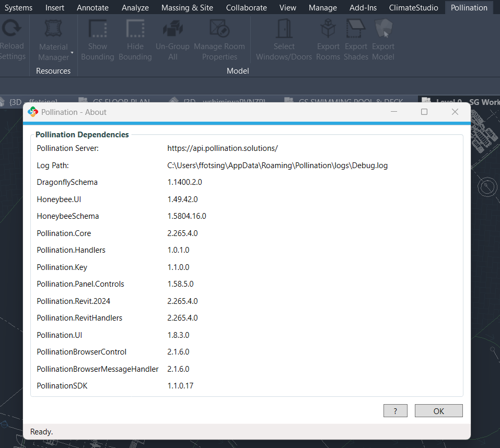Click the Pollination.Revit.2024 label

click(x=73, y=301)
